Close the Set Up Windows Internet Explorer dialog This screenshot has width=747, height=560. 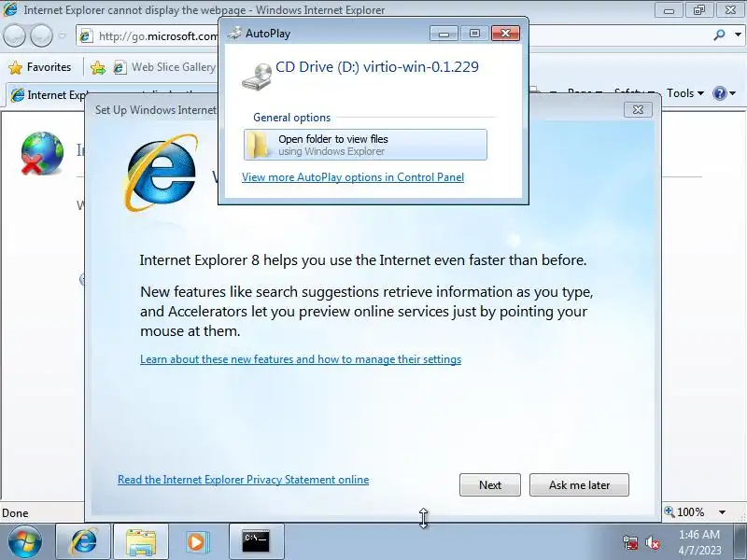pyautogui.click(x=638, y=110)
